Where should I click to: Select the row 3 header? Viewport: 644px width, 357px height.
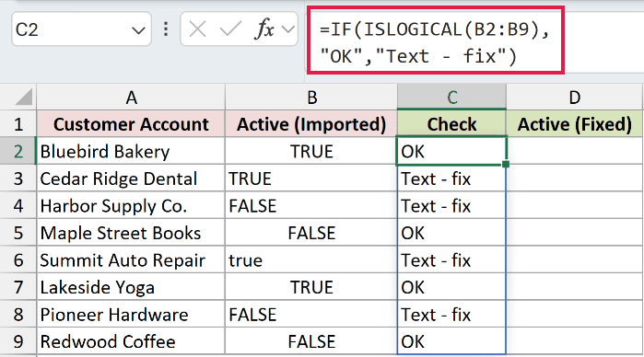tap(18, 178)
